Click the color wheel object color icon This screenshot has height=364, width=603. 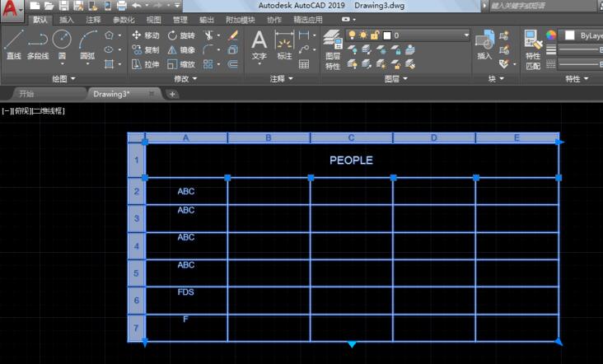click(x=551, y=35)
